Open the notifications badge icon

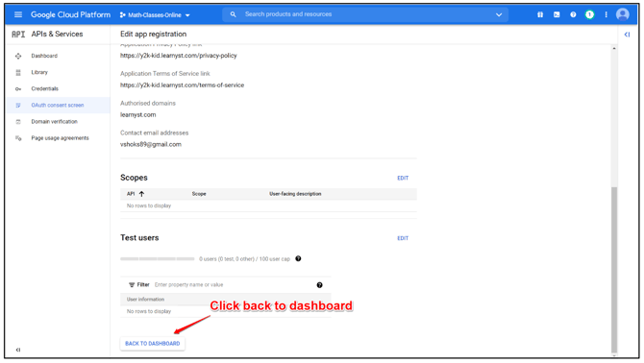click(589, 14)
